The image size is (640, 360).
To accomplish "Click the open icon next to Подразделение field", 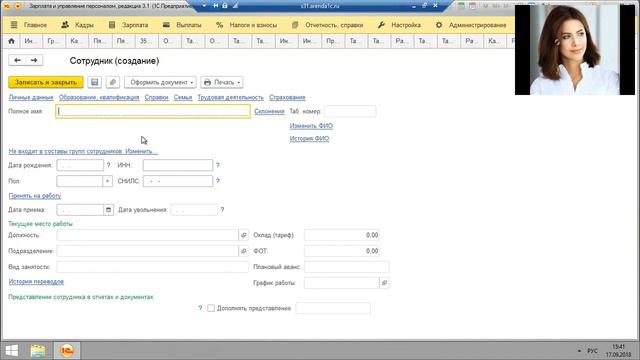I will pos(244,251).
